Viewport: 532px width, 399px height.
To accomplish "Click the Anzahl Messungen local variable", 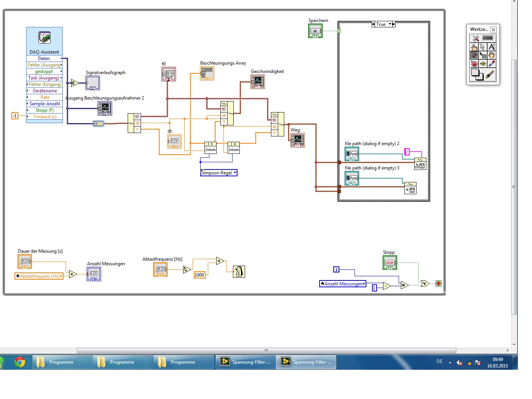I will 343,284.
